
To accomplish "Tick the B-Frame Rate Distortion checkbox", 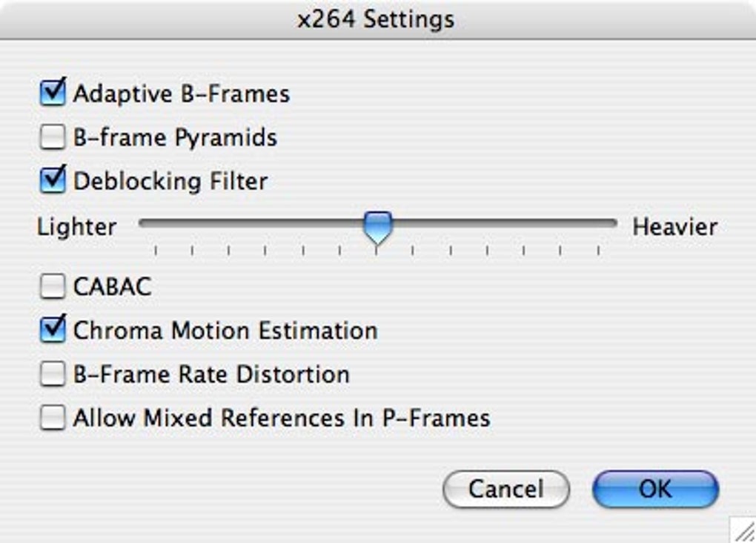I will pos(53,375).
